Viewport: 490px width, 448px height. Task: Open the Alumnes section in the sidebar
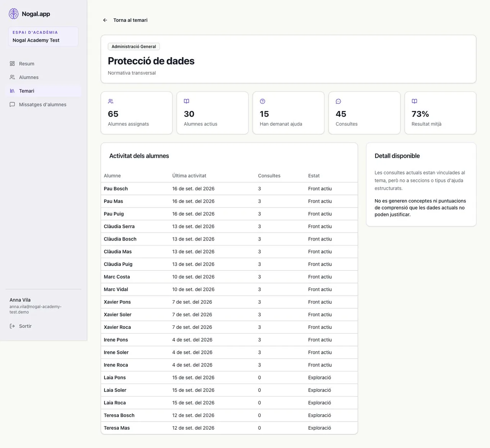click(x=43, y=77)
